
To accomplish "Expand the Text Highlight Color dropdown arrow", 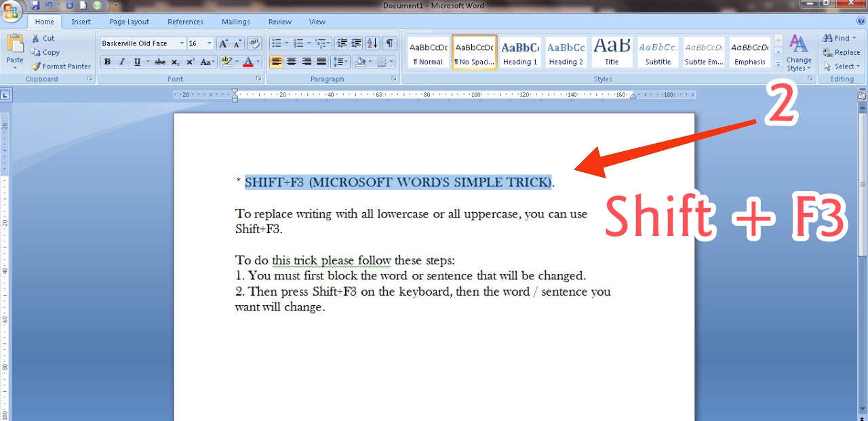I will pyautogui.click(x=237, y=62).
